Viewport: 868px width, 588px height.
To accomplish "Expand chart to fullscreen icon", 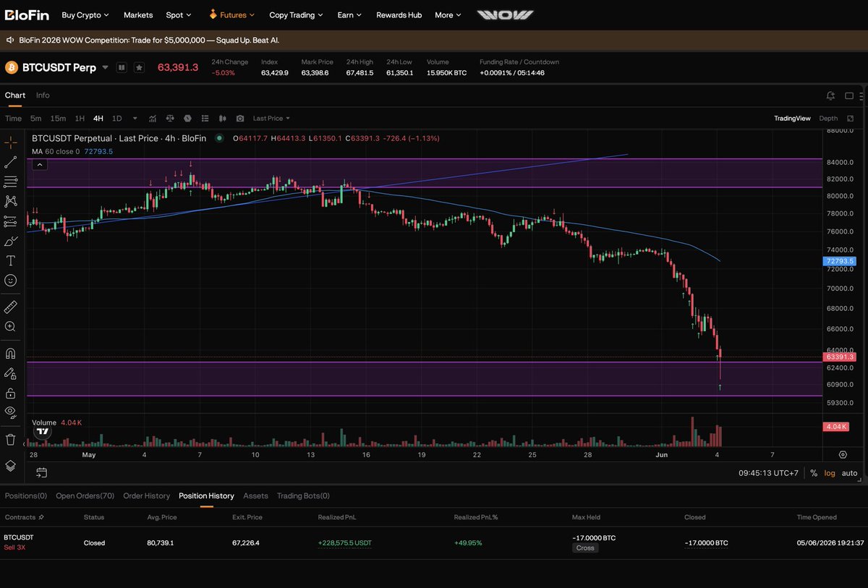I will (x=850, y=119).
